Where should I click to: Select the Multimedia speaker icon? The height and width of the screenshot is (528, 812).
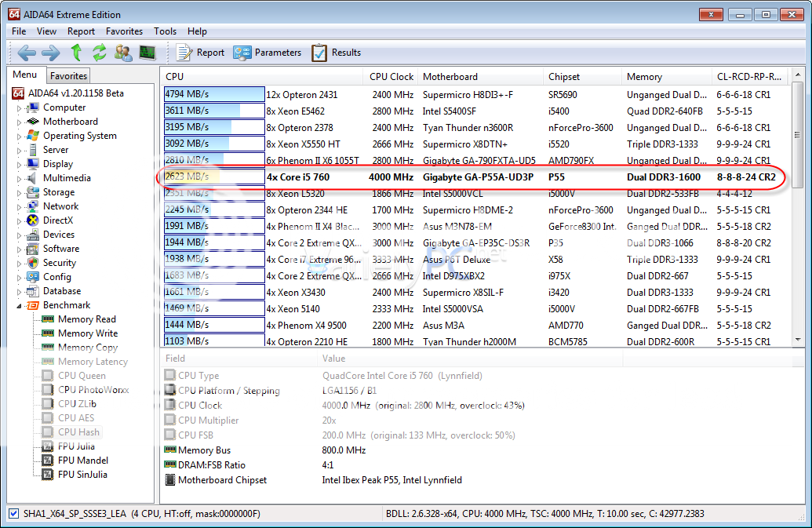[x=33, y=178]
